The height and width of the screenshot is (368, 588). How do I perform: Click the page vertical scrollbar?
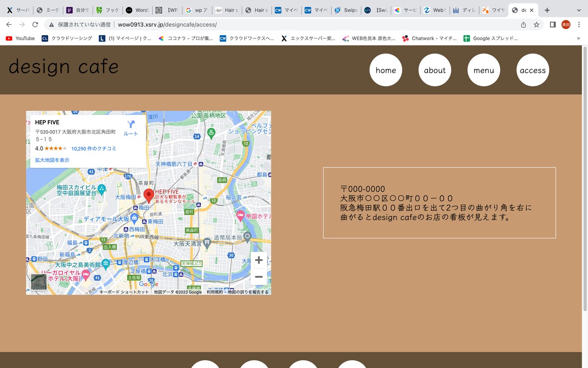pos(585,179)
